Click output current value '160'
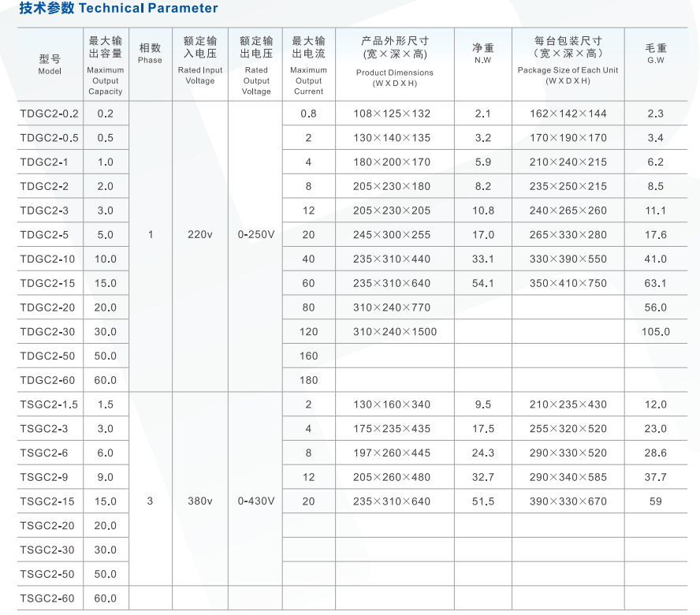This screenshot has height=615, width=700. pos(308,356)
